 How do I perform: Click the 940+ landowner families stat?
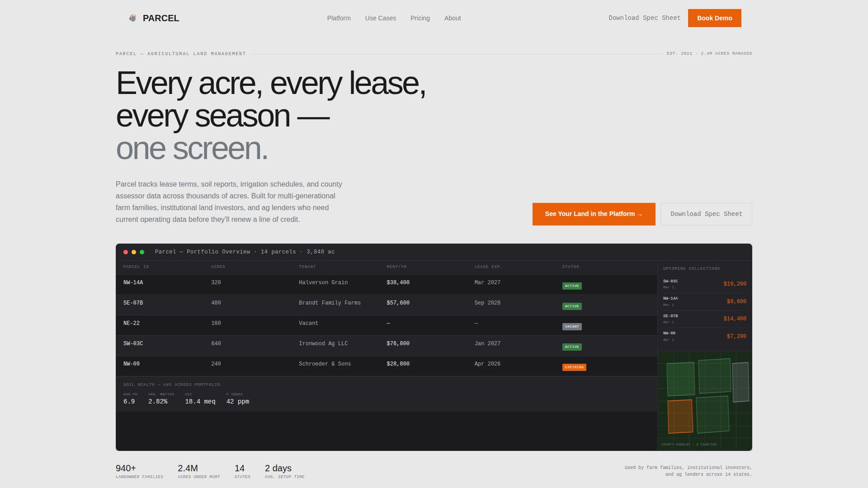[x=139, y=471]
